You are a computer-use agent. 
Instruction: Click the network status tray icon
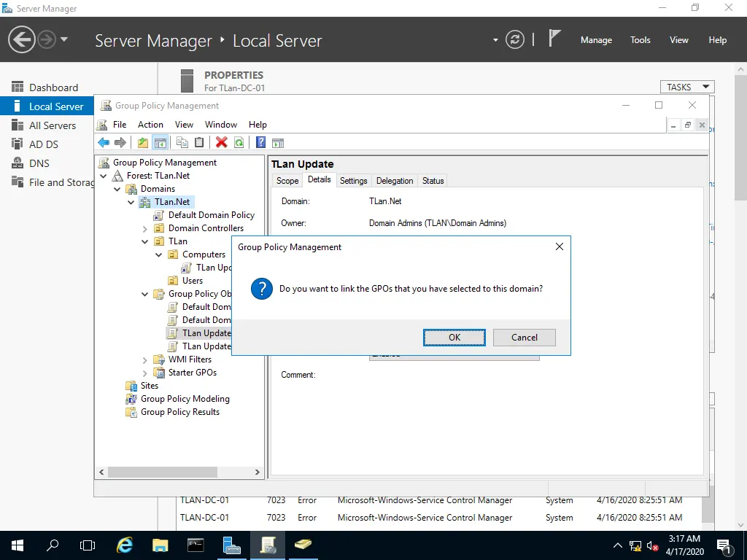click(635, 545)
